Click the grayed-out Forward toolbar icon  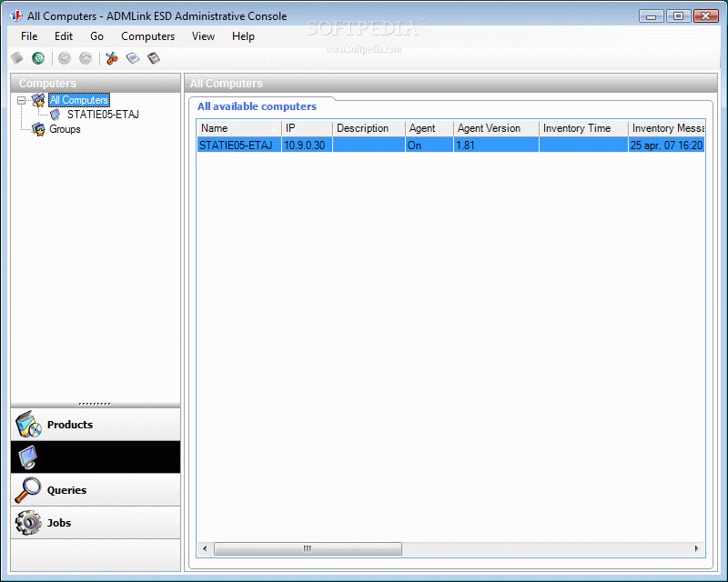click(x=86, y=58)
